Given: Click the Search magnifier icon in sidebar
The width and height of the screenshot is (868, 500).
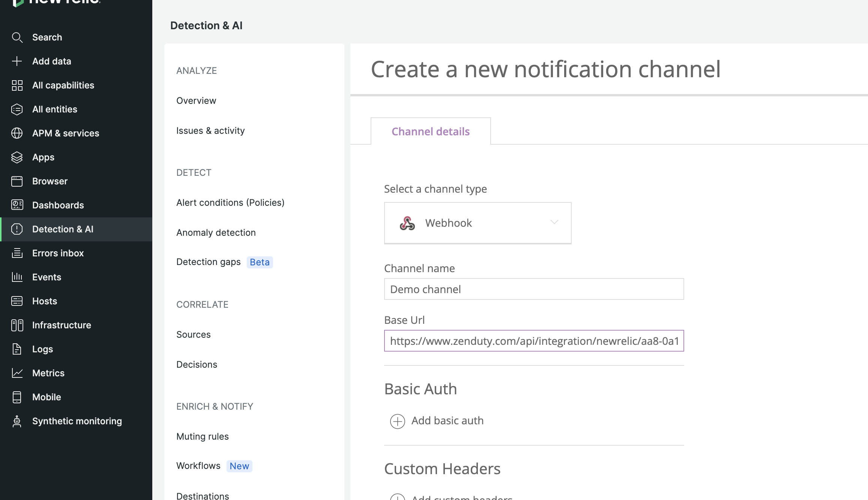Looking at the screenshot, I should [17, 37].
